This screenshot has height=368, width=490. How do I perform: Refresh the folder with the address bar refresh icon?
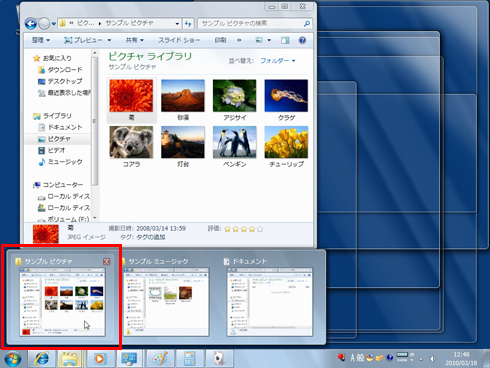[x=188, y=24]
